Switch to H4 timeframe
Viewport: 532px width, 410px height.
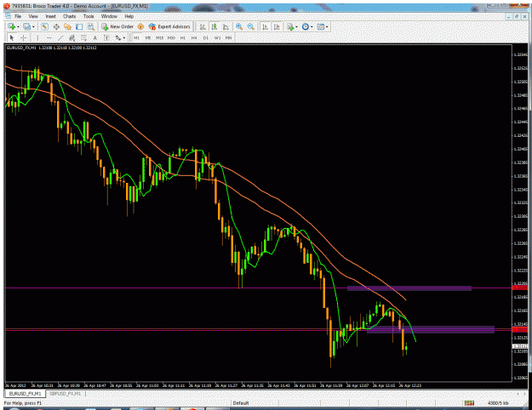194,38
